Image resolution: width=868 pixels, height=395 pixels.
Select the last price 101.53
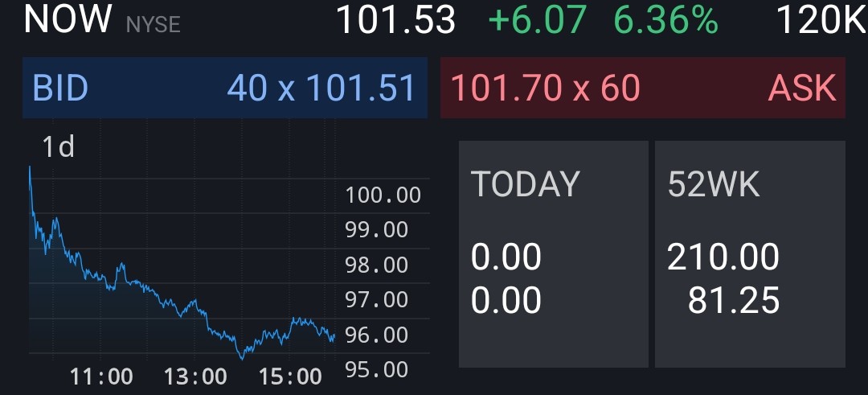pos(395,20)
